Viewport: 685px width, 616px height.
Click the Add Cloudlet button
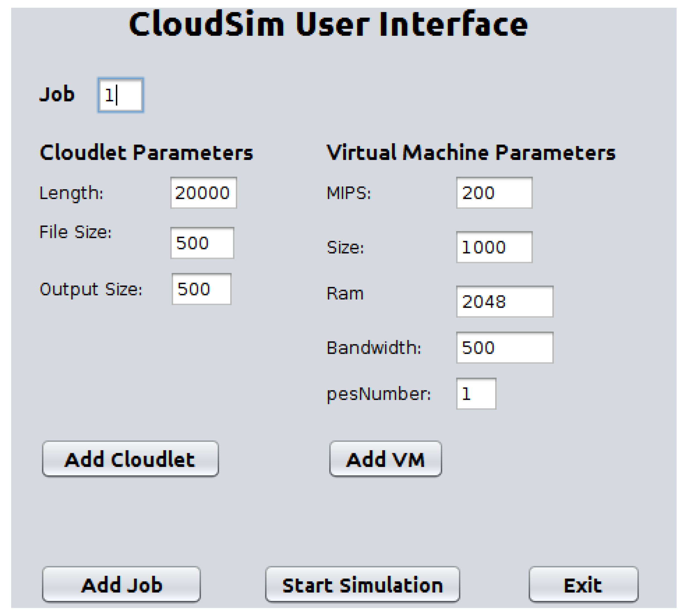130,459
